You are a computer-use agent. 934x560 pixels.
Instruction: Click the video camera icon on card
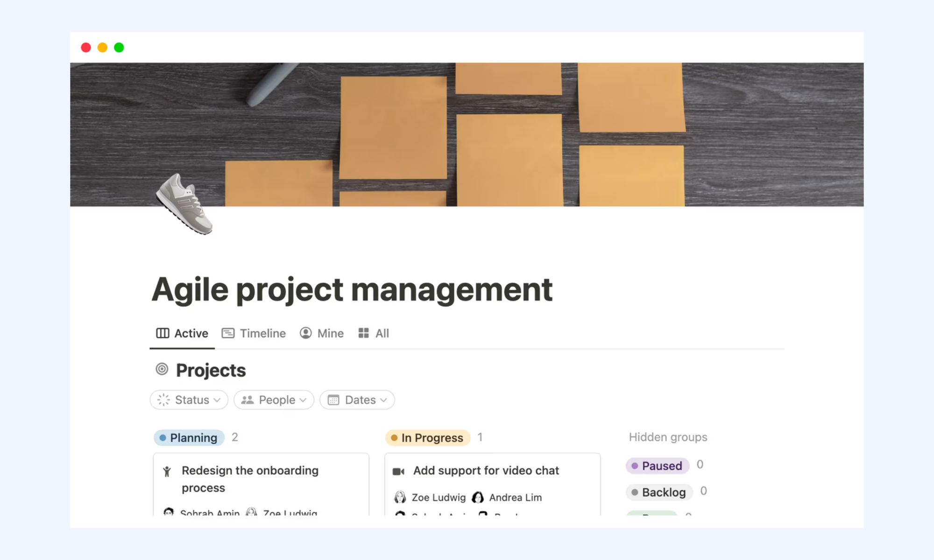point(398,471)
